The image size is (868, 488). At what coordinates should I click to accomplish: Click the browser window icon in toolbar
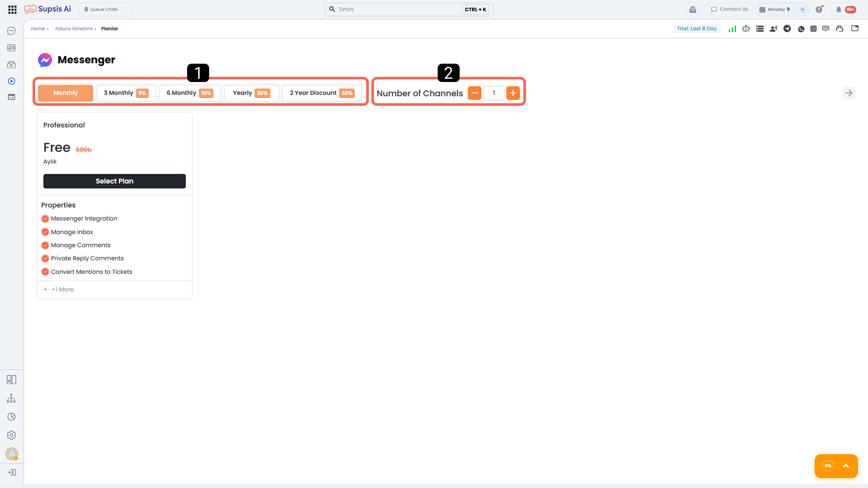coord(855,29)
